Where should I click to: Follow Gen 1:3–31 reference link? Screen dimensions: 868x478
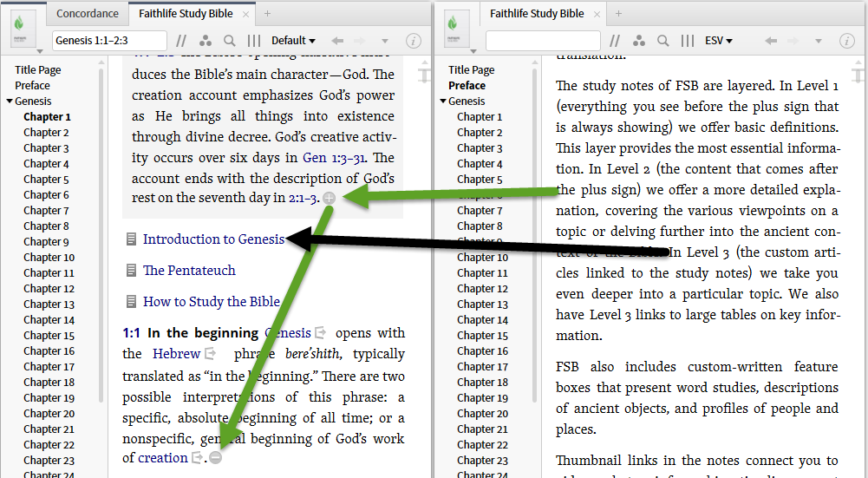tap(334, 158)
